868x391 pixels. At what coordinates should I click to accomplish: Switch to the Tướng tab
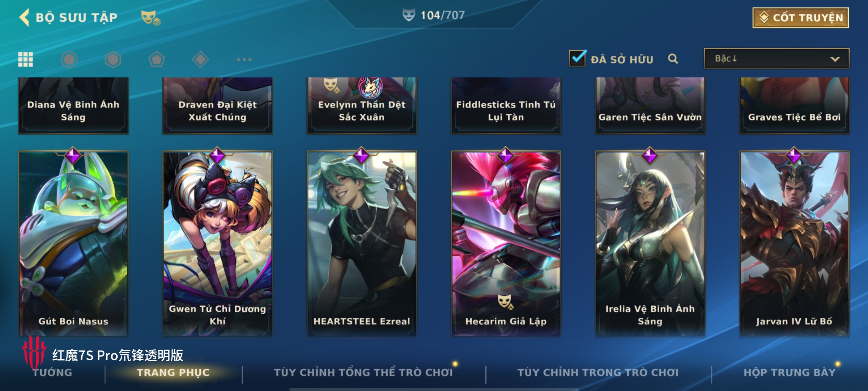[x=52, y=373]
